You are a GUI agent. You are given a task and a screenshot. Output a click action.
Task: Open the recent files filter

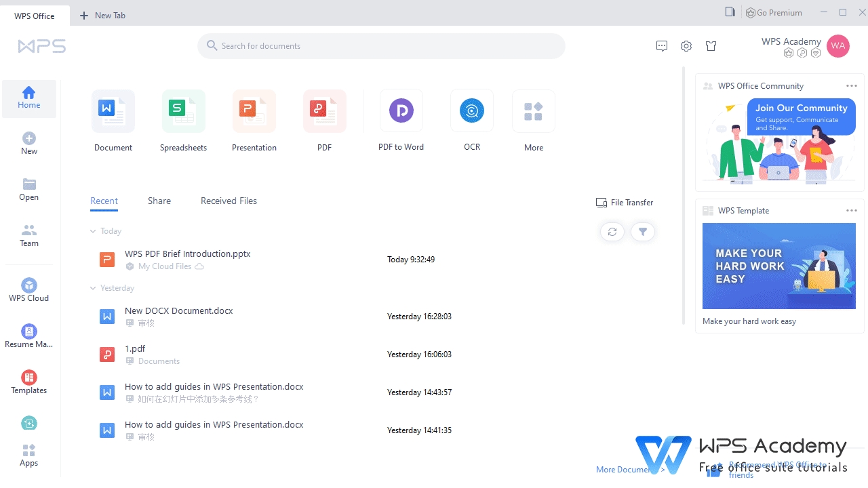(x=643, y=231)
